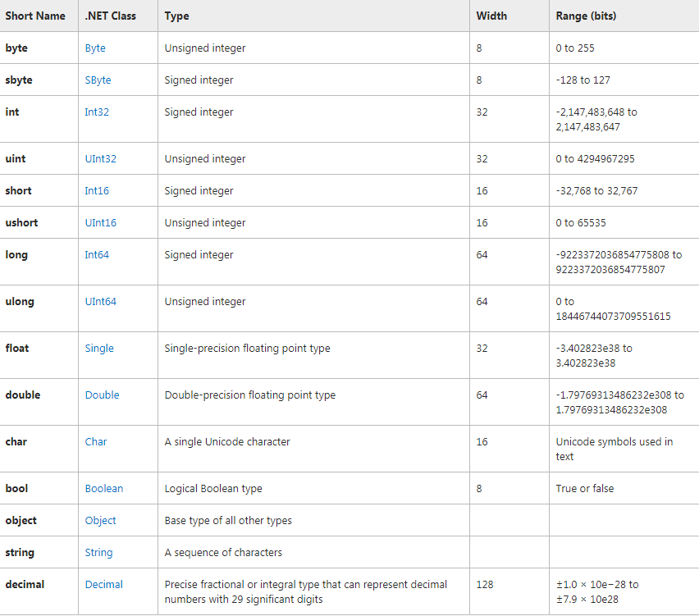This screenshot has height=616, width=699.
Task: Open the Byte class link
Action: click(x=95, y=48)
